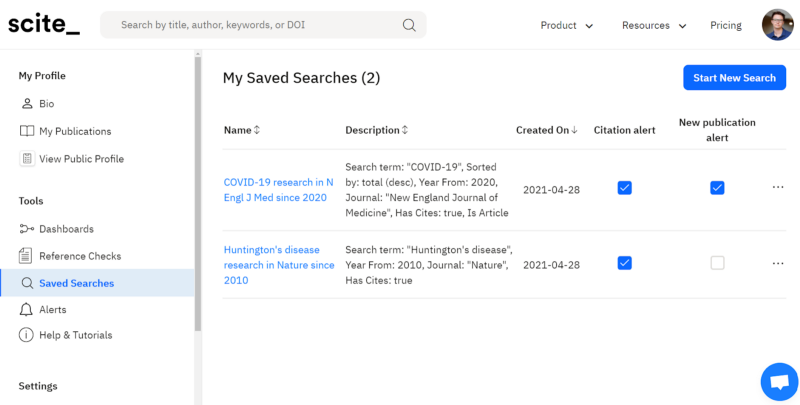Open more options for Huntington's disease row
Viewport: 800px width, 405px height.
coord(778,264)
